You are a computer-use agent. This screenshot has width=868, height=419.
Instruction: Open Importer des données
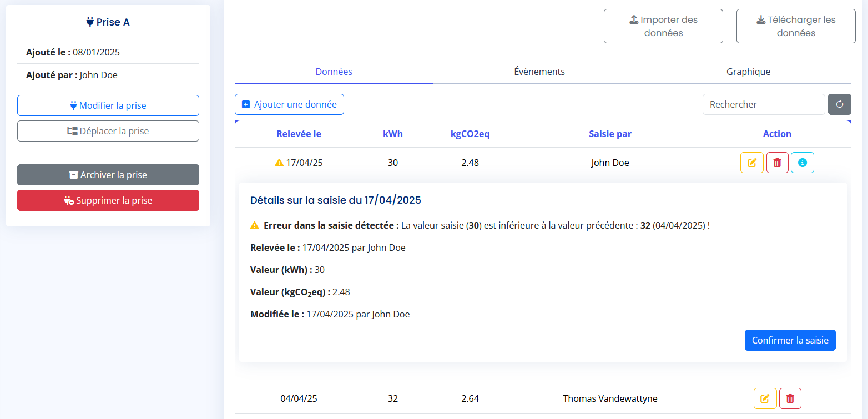[x=663, y=26]
